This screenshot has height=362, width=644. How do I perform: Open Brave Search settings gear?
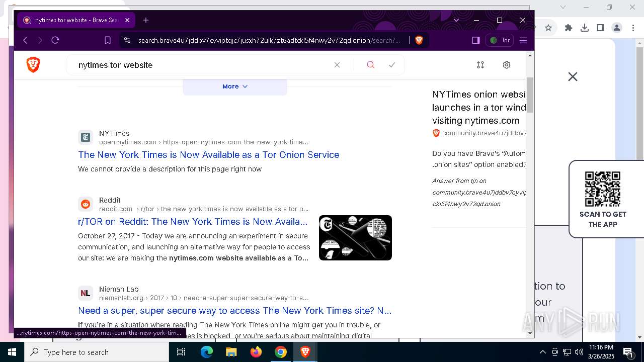[x=507, y=65]
